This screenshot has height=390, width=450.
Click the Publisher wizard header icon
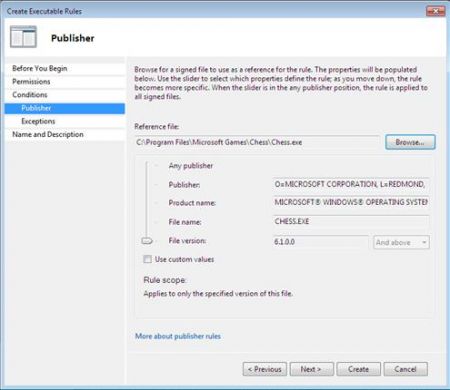(x=23, y=37)
